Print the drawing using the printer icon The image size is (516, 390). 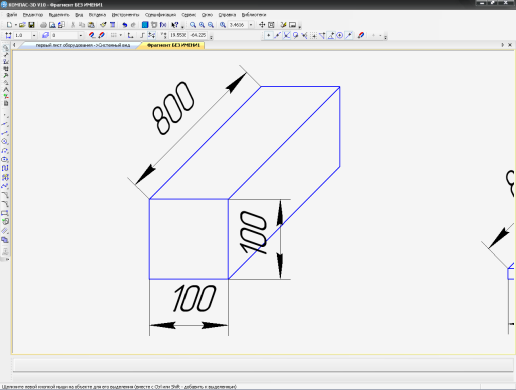43,25
